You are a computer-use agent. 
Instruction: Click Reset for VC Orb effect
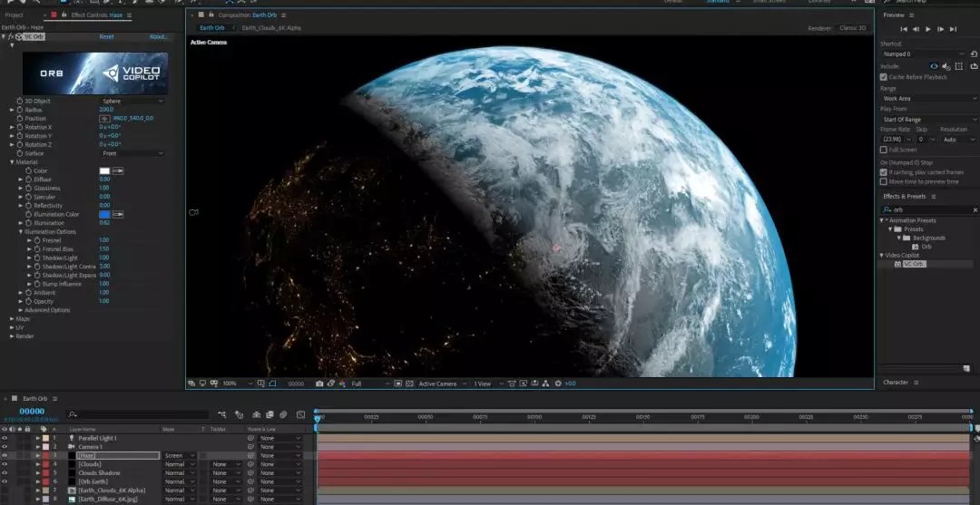[107, 37]
